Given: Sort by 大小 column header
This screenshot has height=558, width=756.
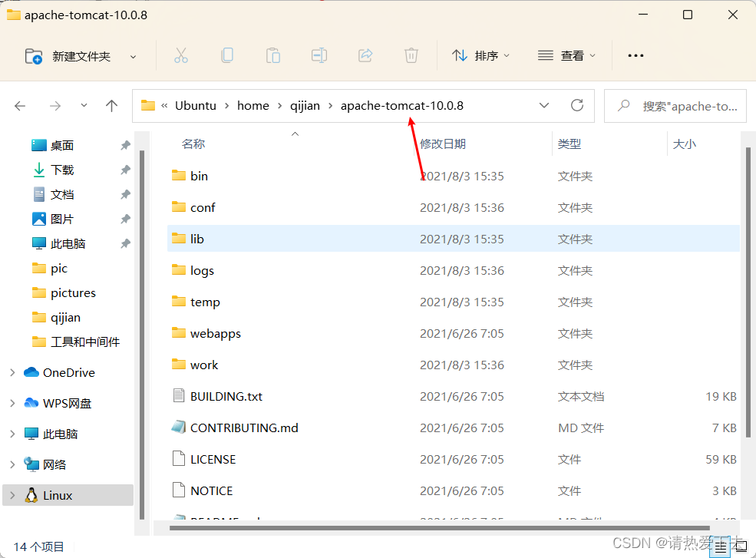Looking at the screenshot, I should click(x=684, y=144).
